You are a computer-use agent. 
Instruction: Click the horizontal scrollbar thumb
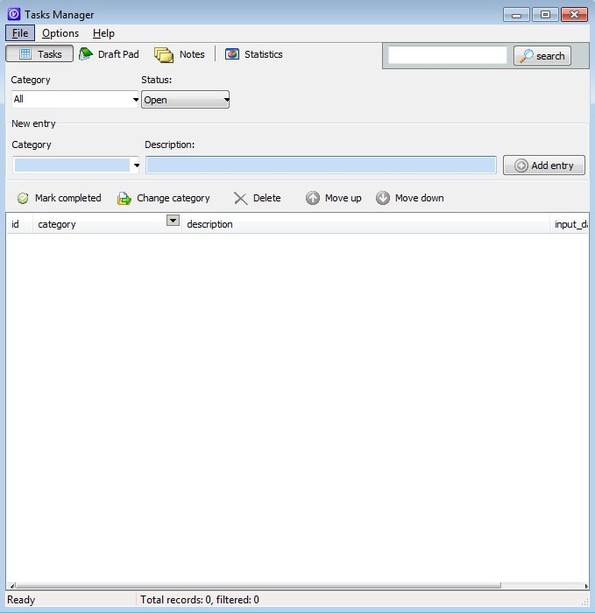(x=258, y=586)
